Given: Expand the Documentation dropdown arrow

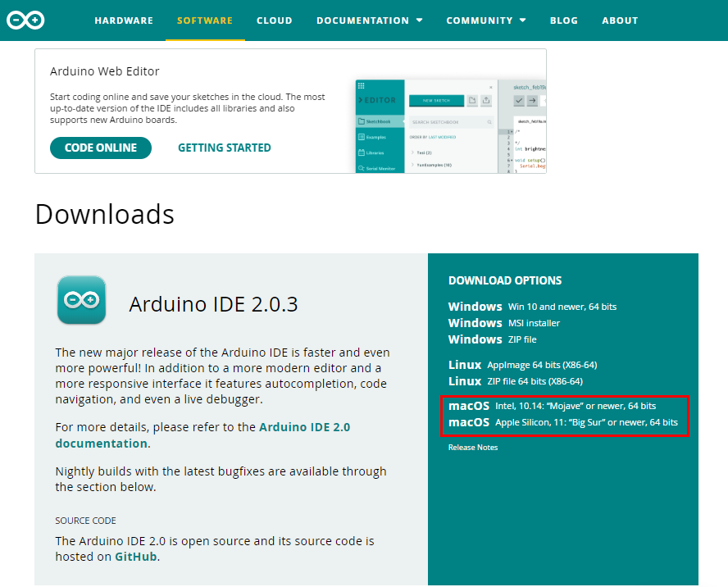Looking at the screenshot, I should [x=419, y=20].
